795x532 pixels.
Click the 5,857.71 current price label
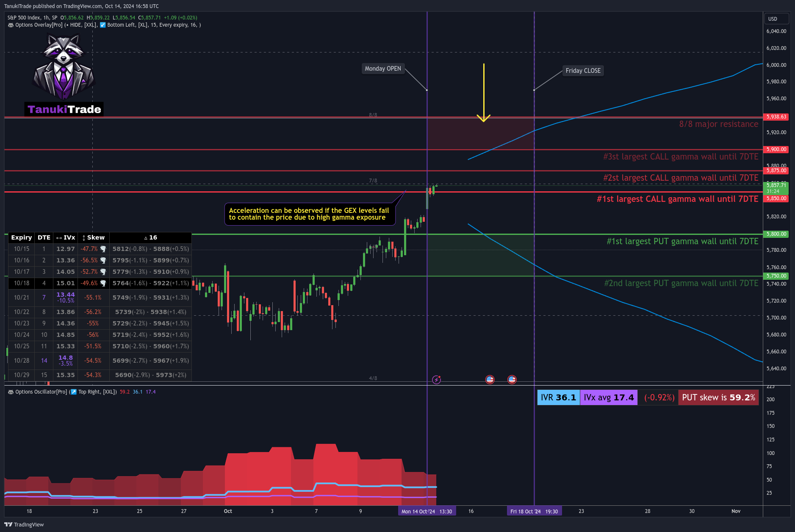click(776, 188)
